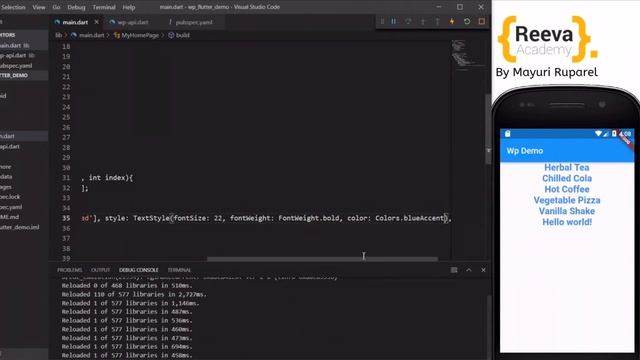640x360 pixels.
Task: Click the vertical editor scrollbar
Action: [x=488, y=129]
